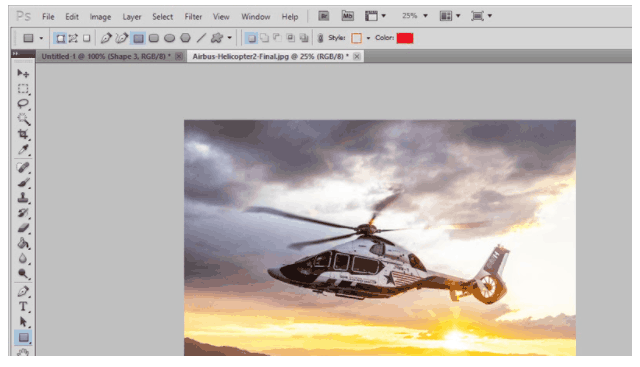Select the Eraser tool
Viewport: 640px width, 367px height.
pos(23,228)
